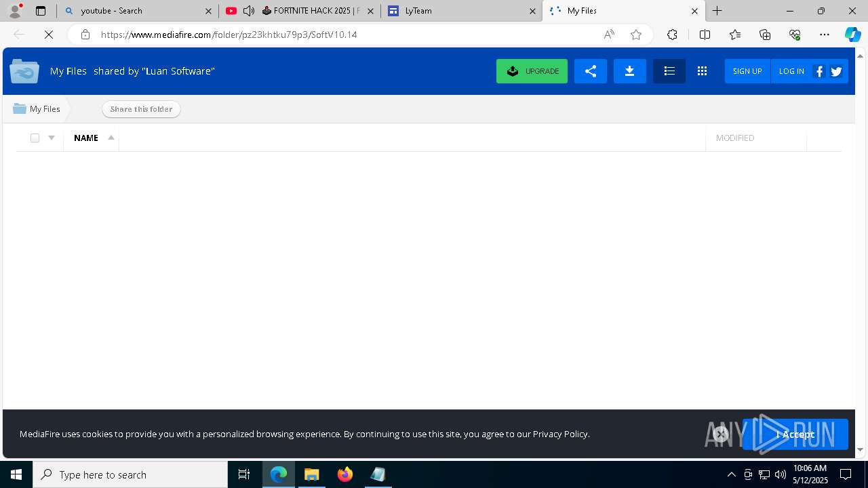The image size is (868, 488).
Task: View site information lock icon
Action: click(85, 35)
